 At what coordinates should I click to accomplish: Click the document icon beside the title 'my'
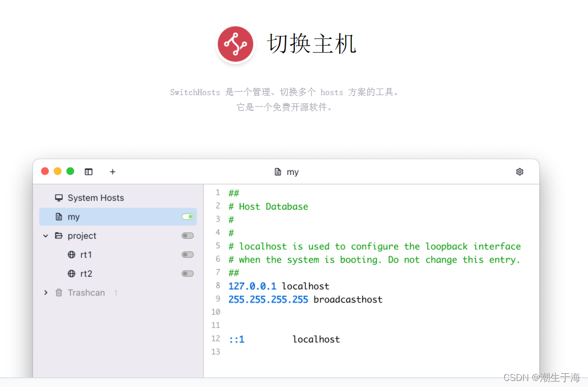[278, 172]
